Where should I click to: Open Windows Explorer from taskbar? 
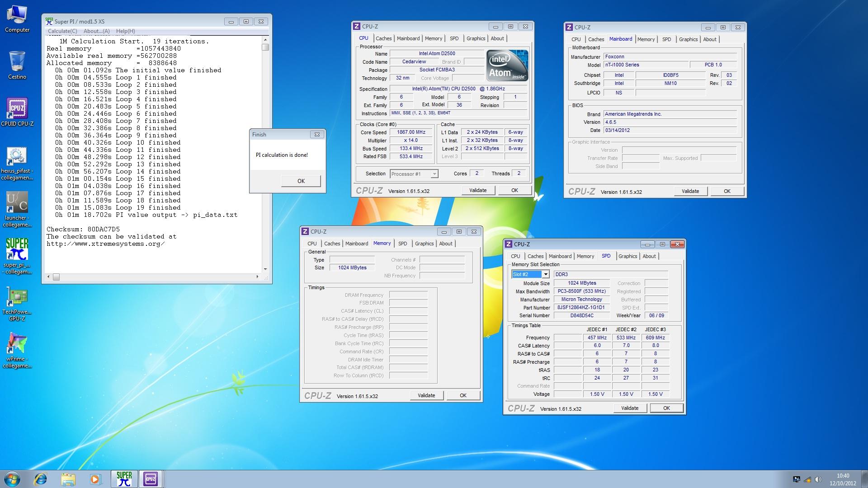(x=68, y=479)
